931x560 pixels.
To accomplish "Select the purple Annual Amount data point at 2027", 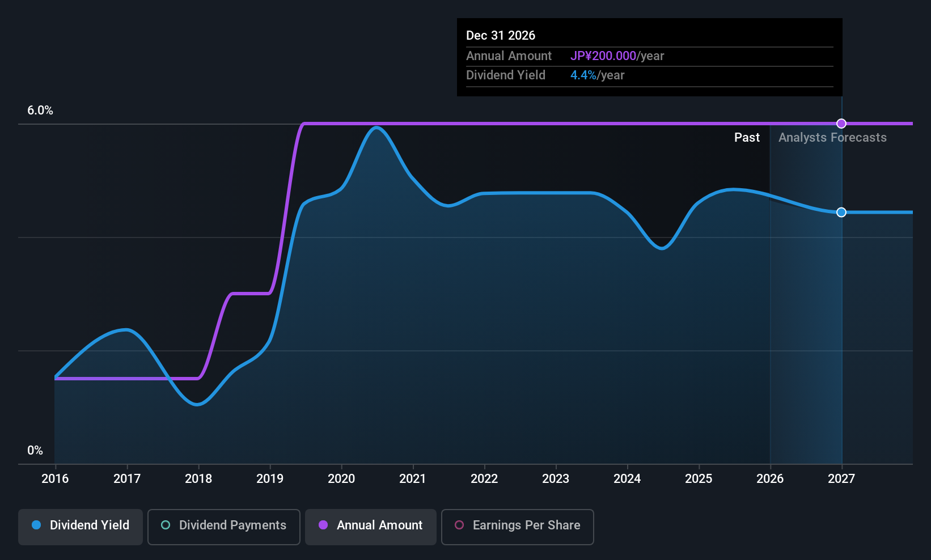I will [841, 124].
